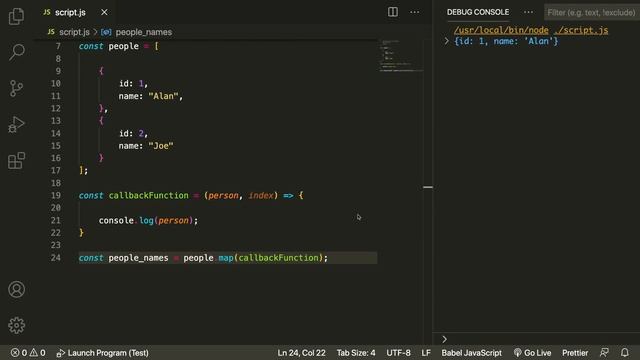Open the /usr/local/bin/node link
Image resolution: width=640 pixels, height=360 pixels.
[501, 30]
